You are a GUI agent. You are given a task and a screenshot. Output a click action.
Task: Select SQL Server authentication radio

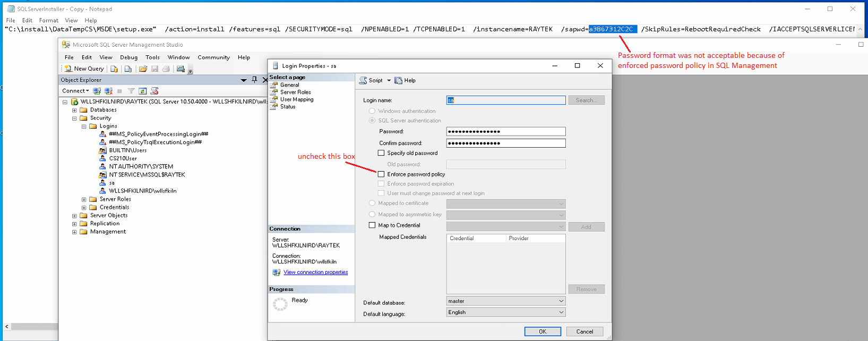[372, 121]
